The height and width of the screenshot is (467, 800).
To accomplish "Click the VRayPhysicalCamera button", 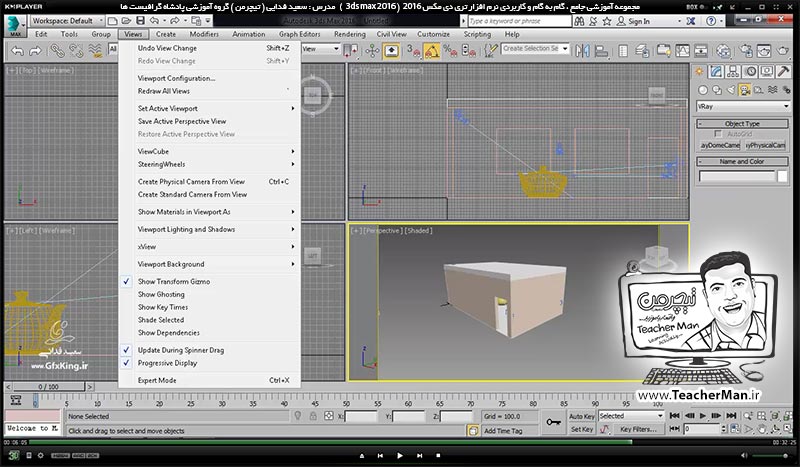I will [765, 145].
